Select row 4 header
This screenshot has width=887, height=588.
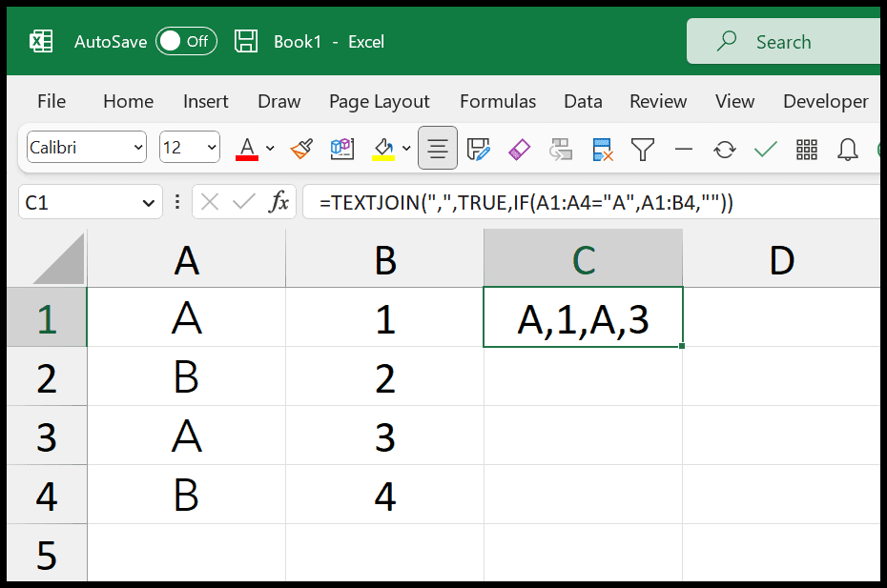click(47, 496)
